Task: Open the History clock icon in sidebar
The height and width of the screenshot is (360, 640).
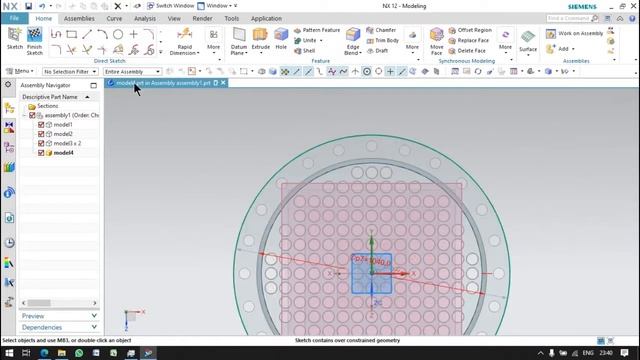Action: point(9,243)
